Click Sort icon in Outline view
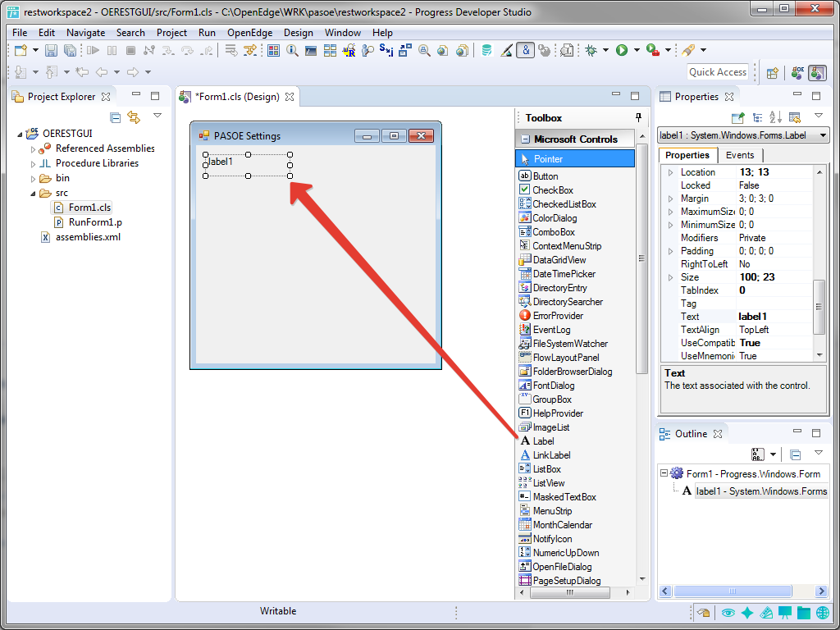840x630 pixels. (x=758, y=454)
